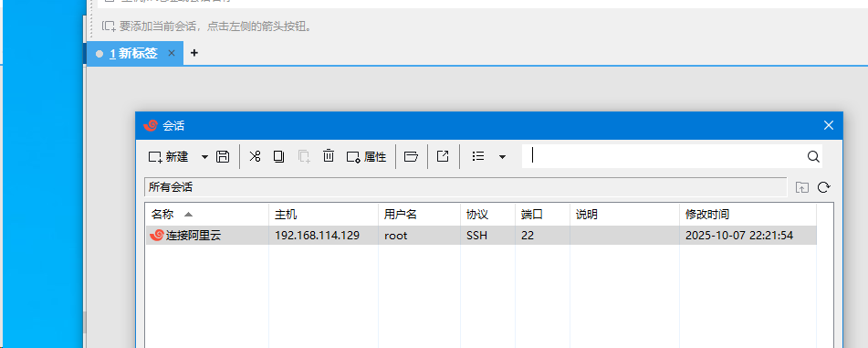Click the delete (trash can) icon
Screen dimensions: 868x348
click(x=329, y=156)
